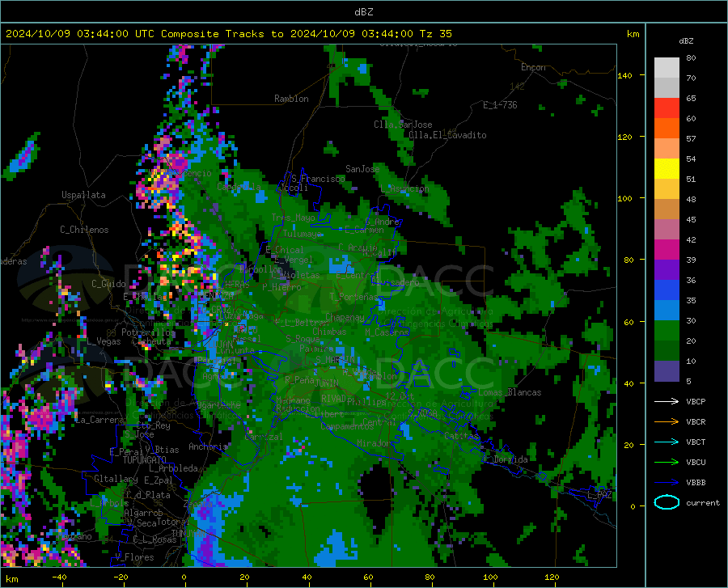Click the 'SanJose' map label
728x588 pixels.
[362, 169]
